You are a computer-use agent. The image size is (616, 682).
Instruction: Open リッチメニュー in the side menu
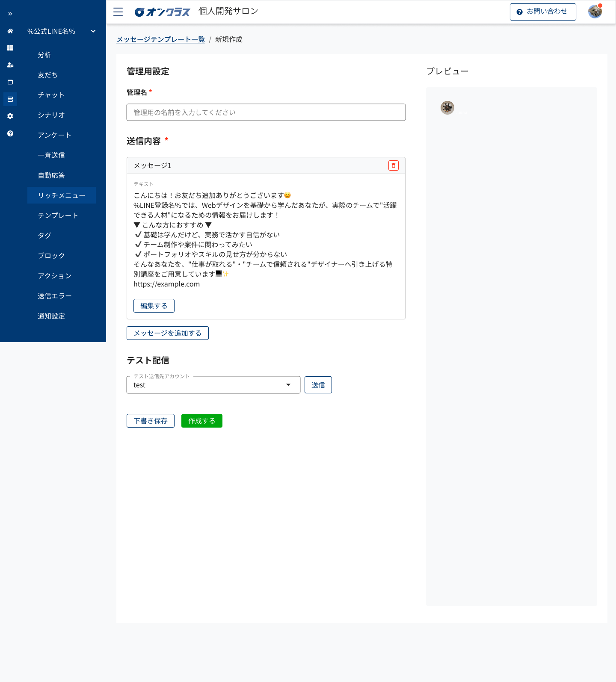click(62, 195)
